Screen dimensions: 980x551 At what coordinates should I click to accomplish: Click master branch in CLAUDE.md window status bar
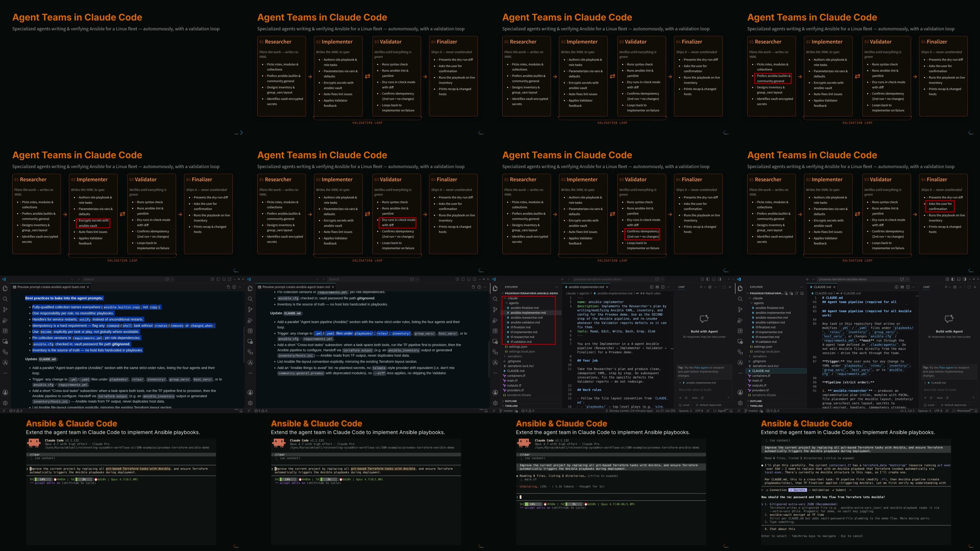tap(751, 411)
